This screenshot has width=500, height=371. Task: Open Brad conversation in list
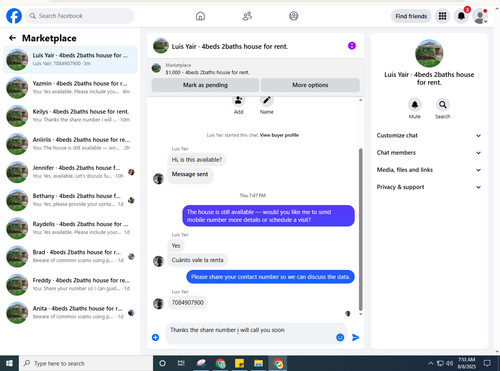[70, 256]
